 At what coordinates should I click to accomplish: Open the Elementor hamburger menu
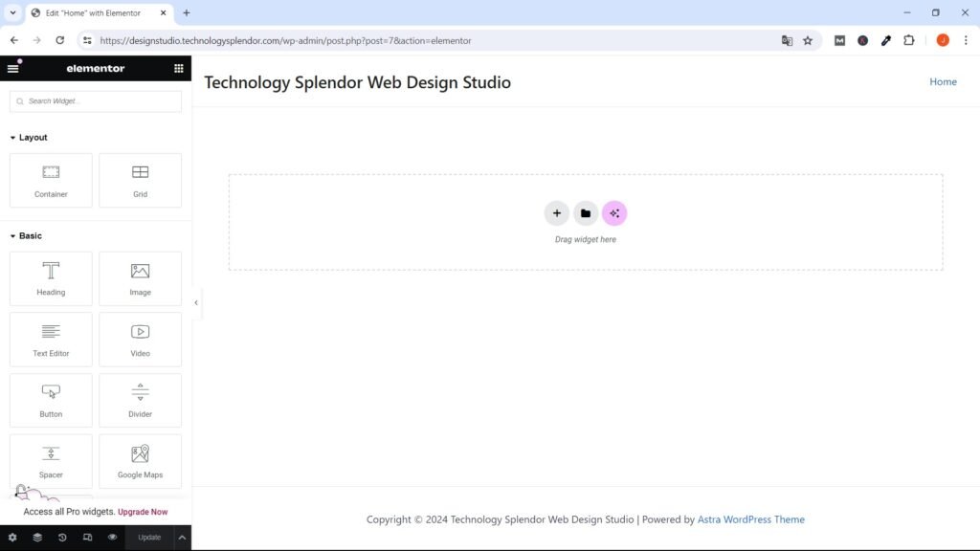(x=12, y=68)
